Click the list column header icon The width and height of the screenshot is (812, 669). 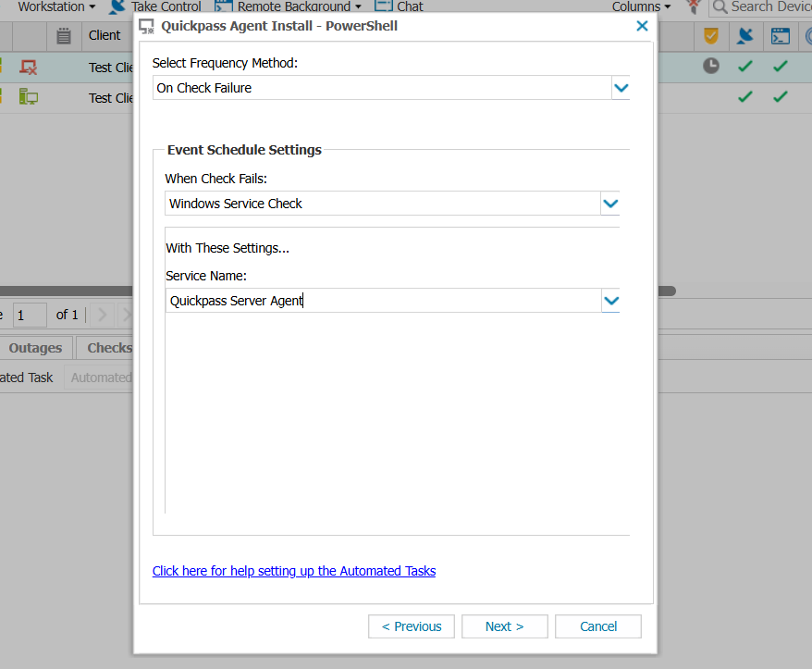coord(64,36)
